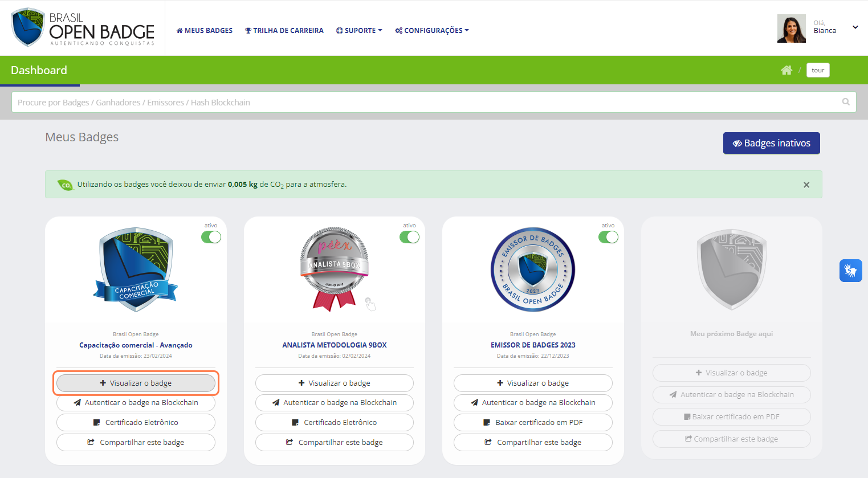Click disabled Compartilhar este badge placeholder
Viewport: 868px width, 478px height.
click(x=732, y=439)
